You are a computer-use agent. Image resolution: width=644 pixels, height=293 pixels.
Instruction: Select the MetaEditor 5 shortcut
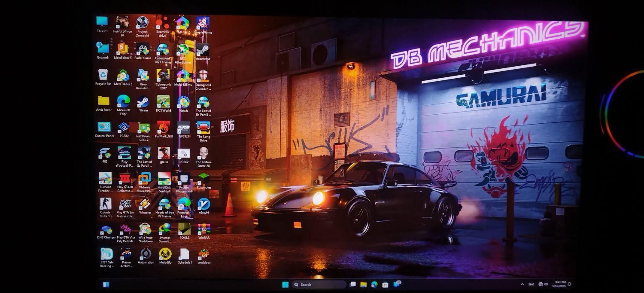123,51
